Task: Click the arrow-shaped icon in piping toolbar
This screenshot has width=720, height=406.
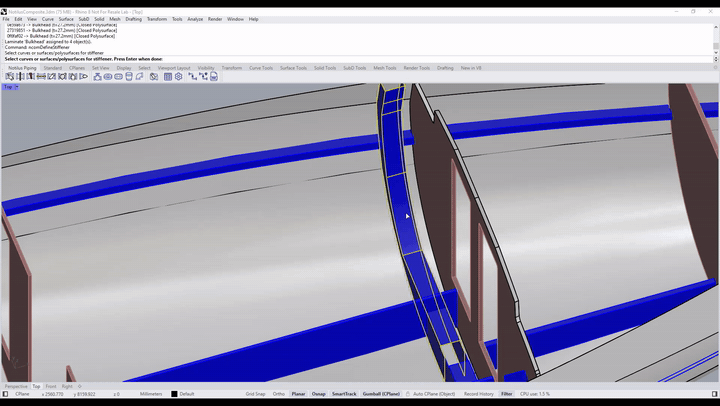Action: 84,77
